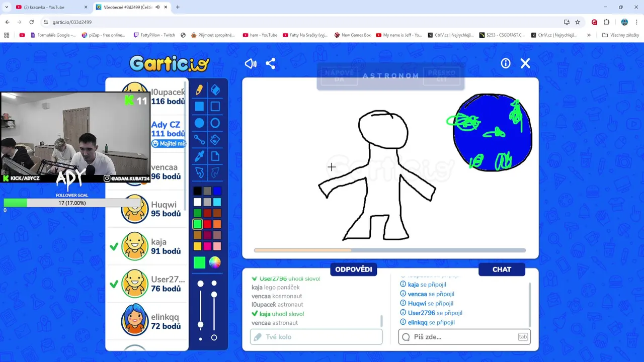Select the eraser tool
The width and height of the screenshot is (644, 362).
tap(215, 90)
